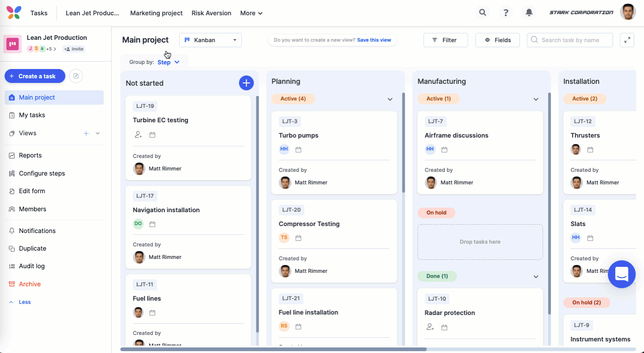Expand the project members list arrow

(55, 49)
